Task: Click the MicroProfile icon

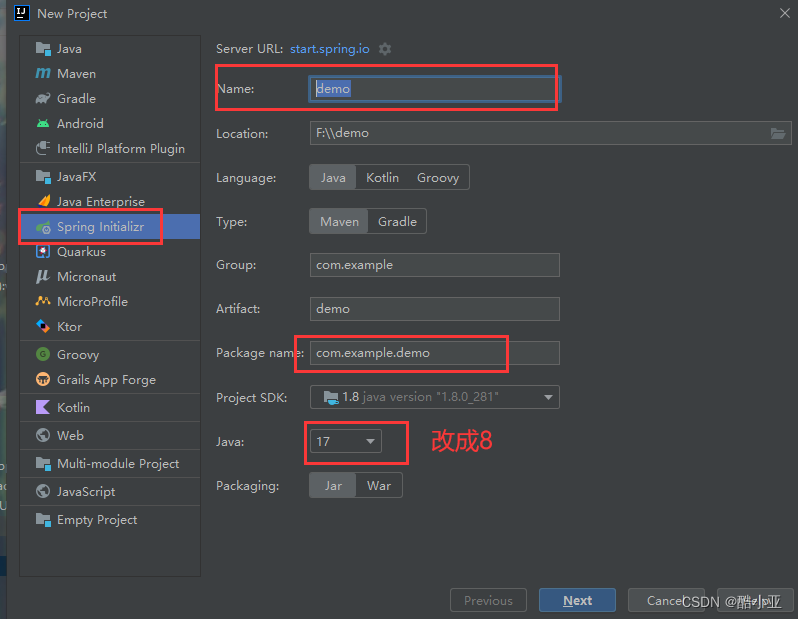Action: [43, 301]
